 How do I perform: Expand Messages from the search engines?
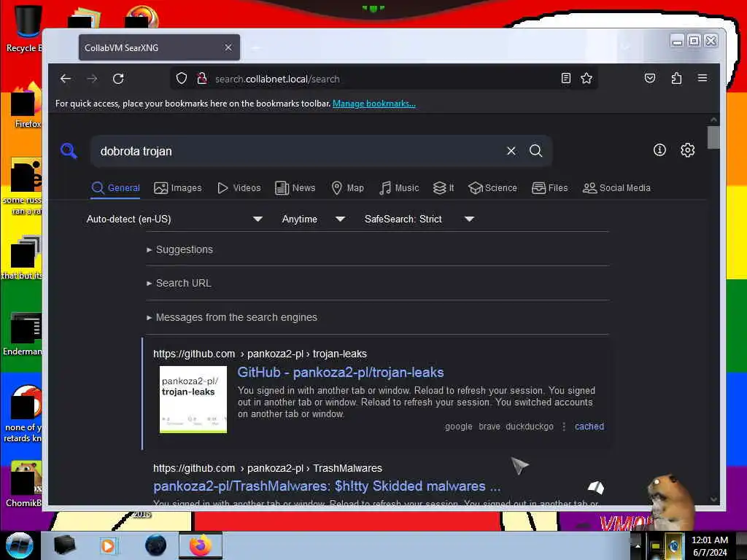coord(232,318)
